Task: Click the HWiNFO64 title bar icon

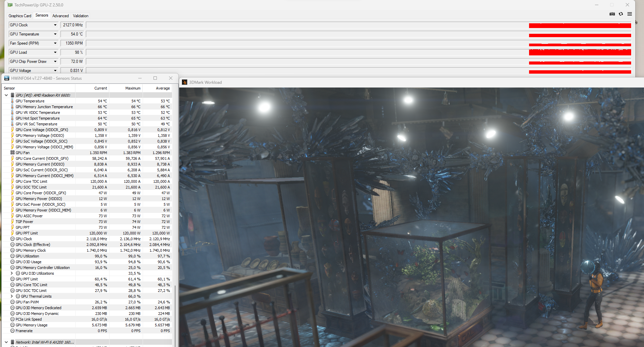Action: pyautogui.click(x=7, y=78)
